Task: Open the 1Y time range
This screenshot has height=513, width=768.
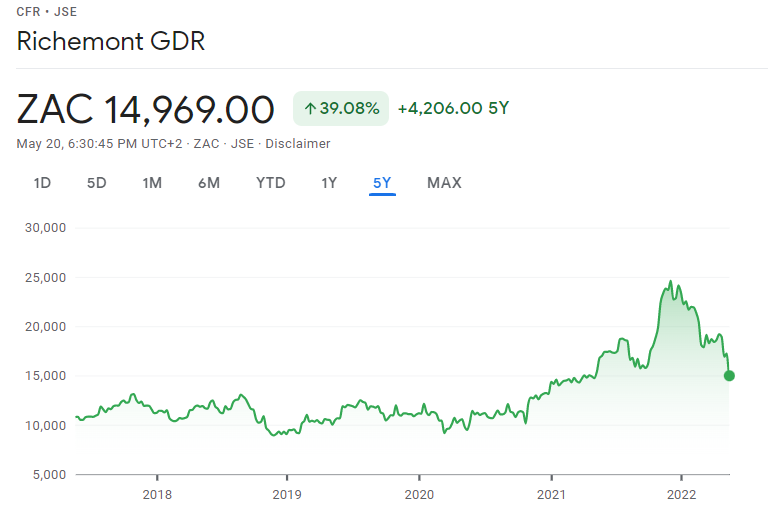Action: [329, 183]
